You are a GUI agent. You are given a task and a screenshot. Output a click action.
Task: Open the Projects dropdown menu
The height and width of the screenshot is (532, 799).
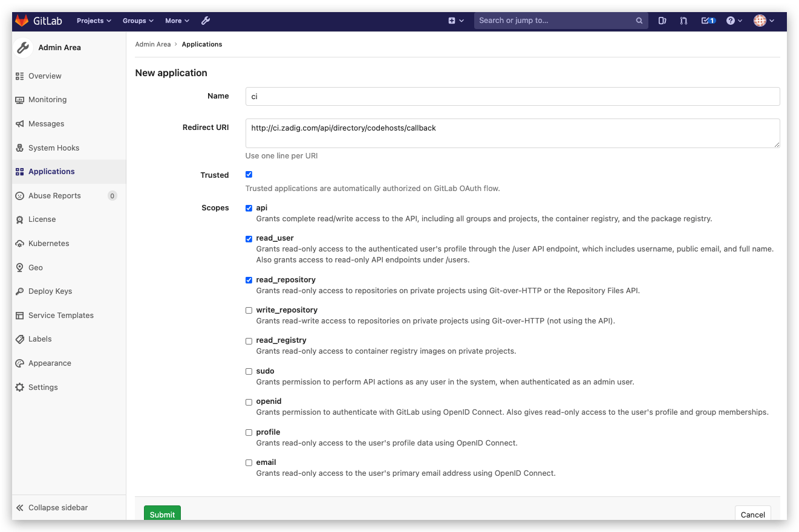[x=94, y=21]
